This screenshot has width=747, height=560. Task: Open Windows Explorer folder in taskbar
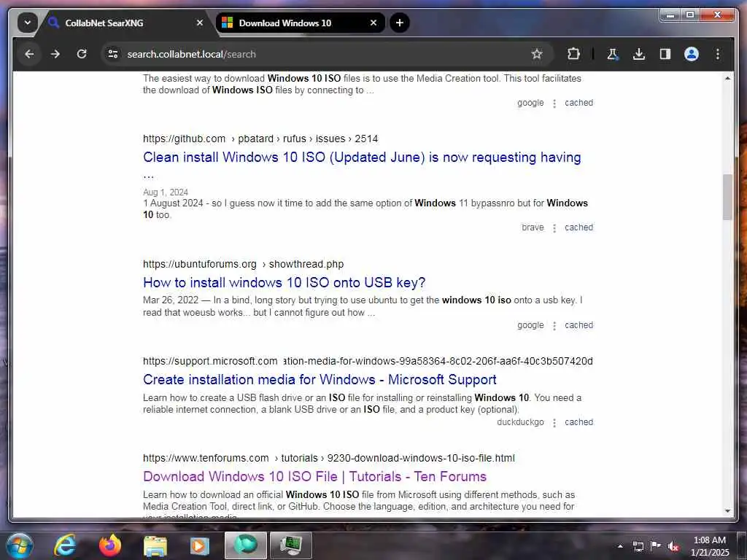tap(155, 545)
